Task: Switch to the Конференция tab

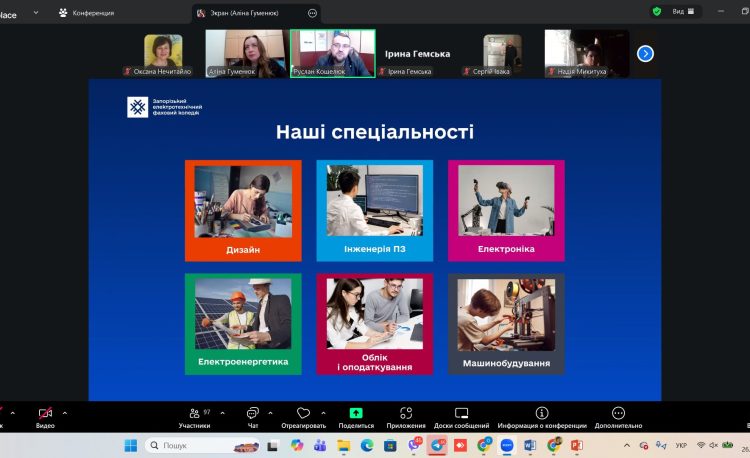Action: 92,12
